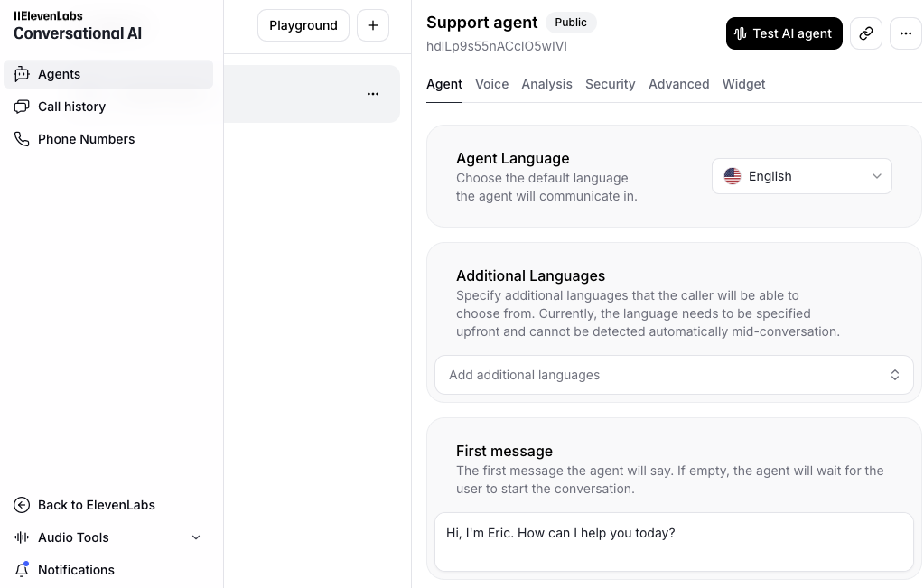Switch to the Analysis tab
Image resolution: width=924 pixels, height=588 pixels.
tap(546, 84)
